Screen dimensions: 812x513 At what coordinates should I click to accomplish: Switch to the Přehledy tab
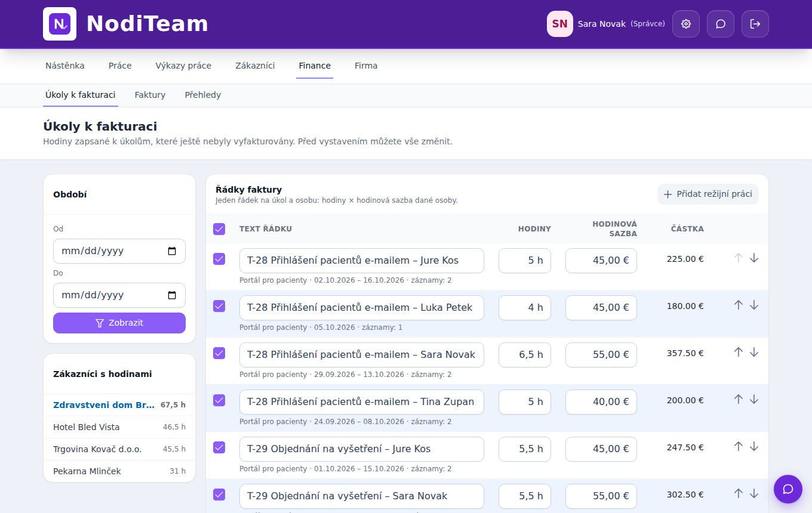click(203, 95)
